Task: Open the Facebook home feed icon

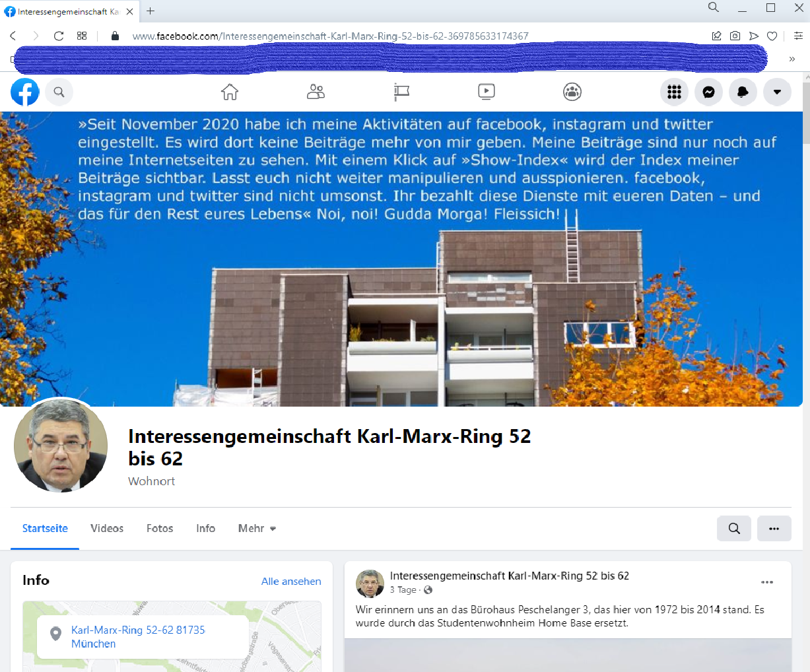Action: point(230,92)
